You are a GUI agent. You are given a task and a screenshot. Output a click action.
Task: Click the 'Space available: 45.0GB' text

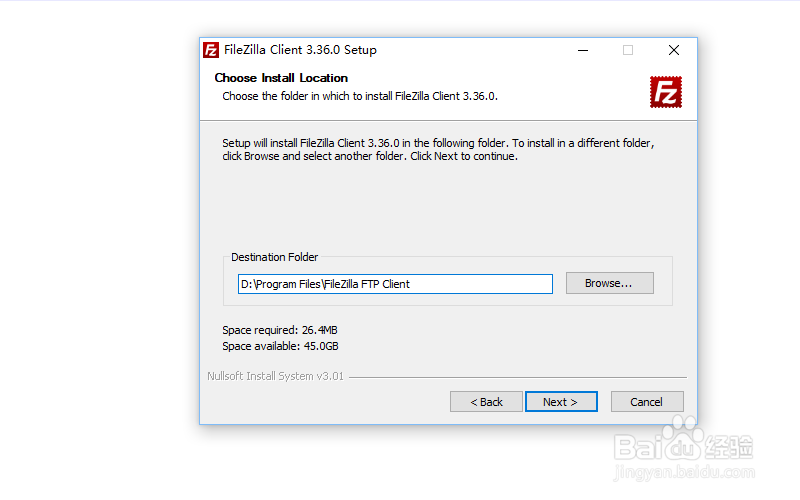click(x=280, y=346)
